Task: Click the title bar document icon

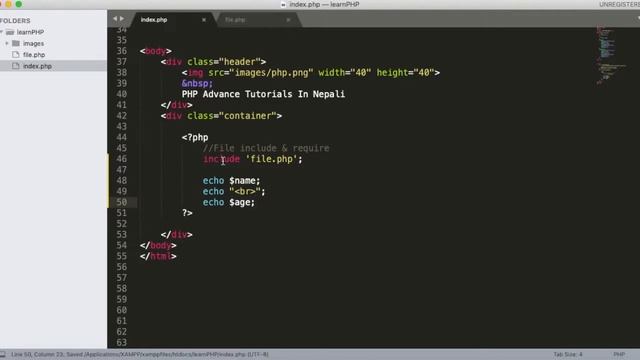Action: 283,4
